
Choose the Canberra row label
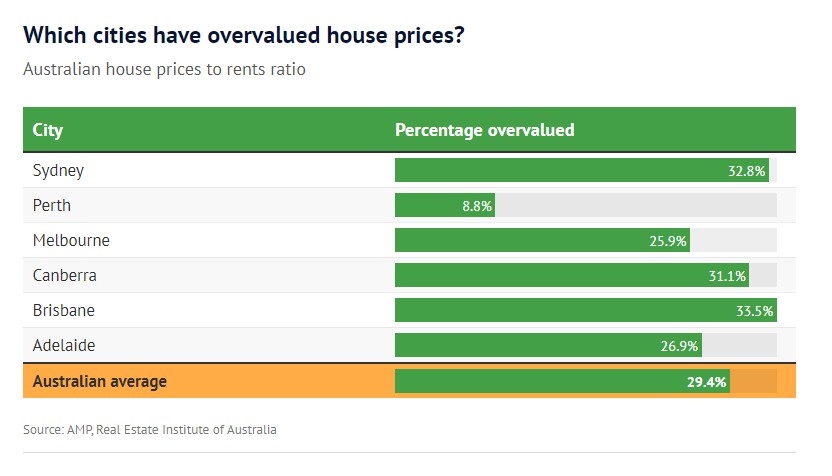(64, 275)
